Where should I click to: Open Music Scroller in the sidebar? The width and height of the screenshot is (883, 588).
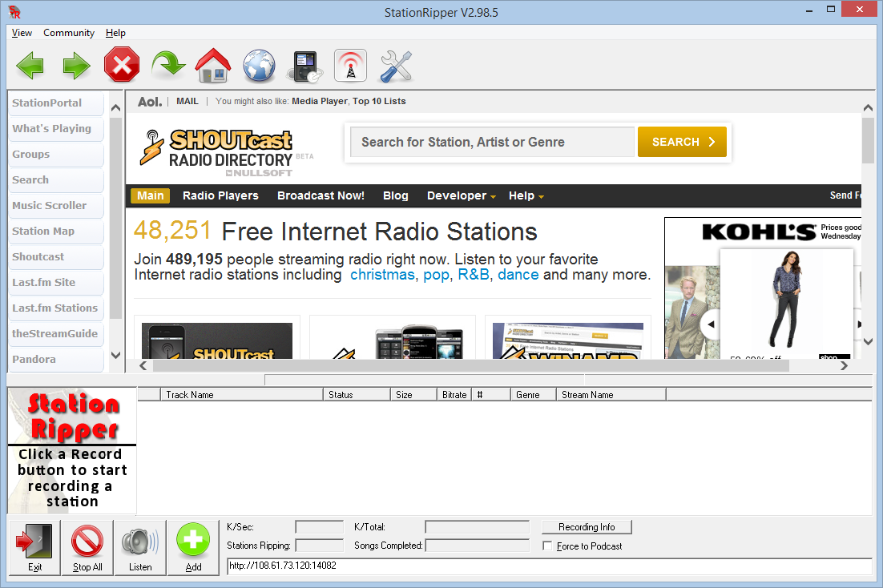pyautogui.click(x=56, y=206)
